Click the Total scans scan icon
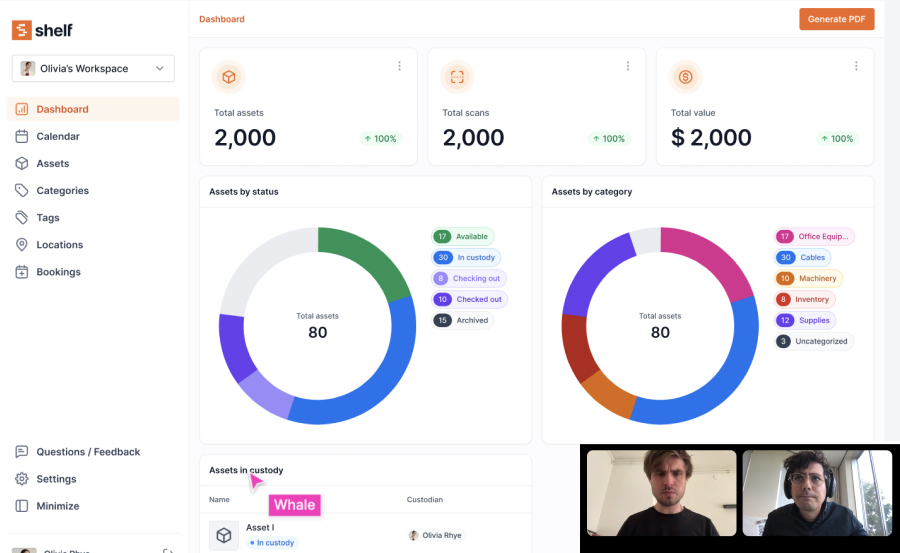 pos(457,77)
